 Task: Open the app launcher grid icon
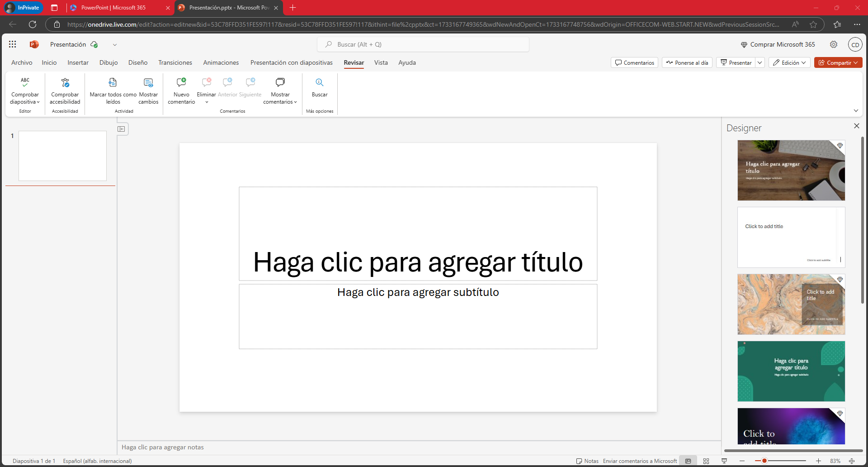12,44
